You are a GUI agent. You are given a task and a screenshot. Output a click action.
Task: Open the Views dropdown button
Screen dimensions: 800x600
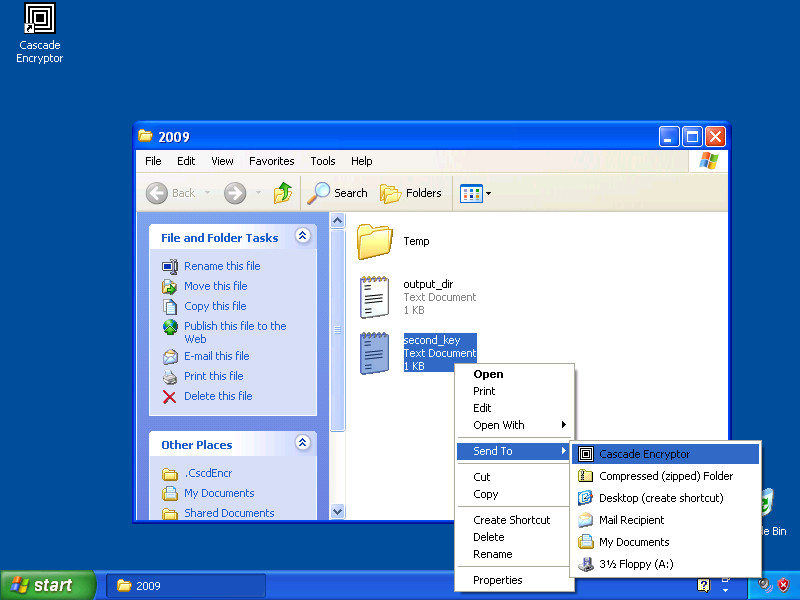tap(476, 193)
